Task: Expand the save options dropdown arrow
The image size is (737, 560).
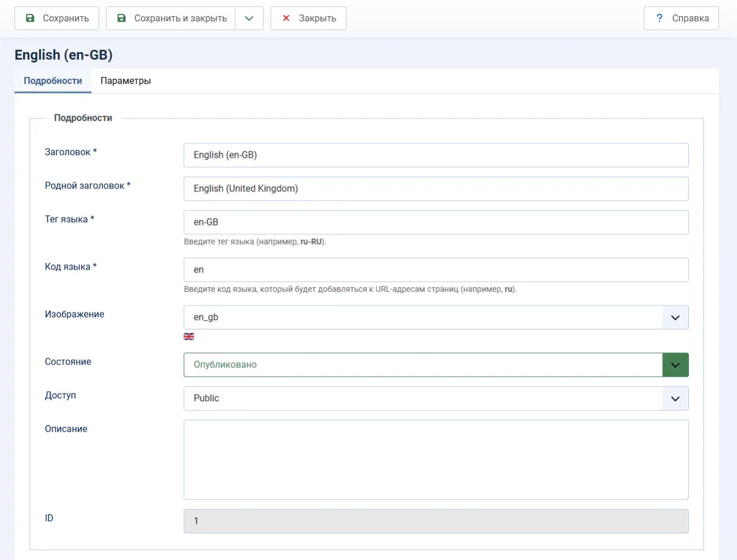Action: coord(249,19)
